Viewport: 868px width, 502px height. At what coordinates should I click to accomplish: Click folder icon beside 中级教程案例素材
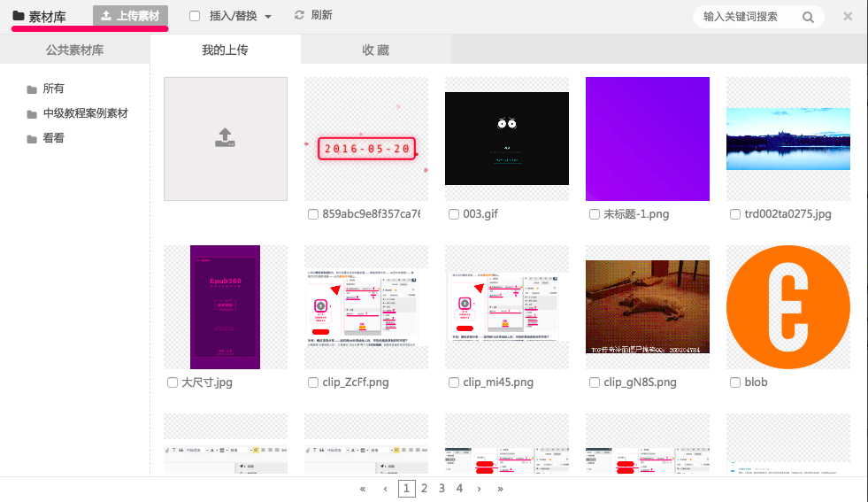click(x=32, y=114)
